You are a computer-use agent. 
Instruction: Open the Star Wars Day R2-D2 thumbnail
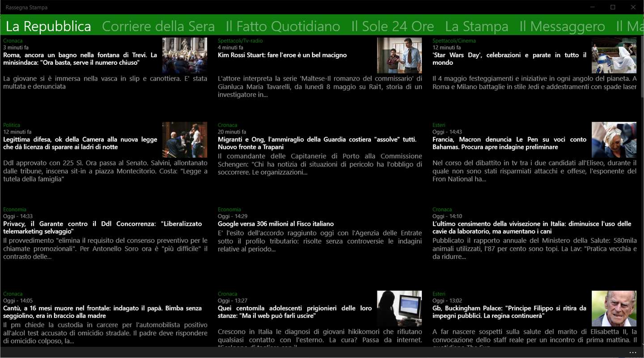click(x=614, y=55)
